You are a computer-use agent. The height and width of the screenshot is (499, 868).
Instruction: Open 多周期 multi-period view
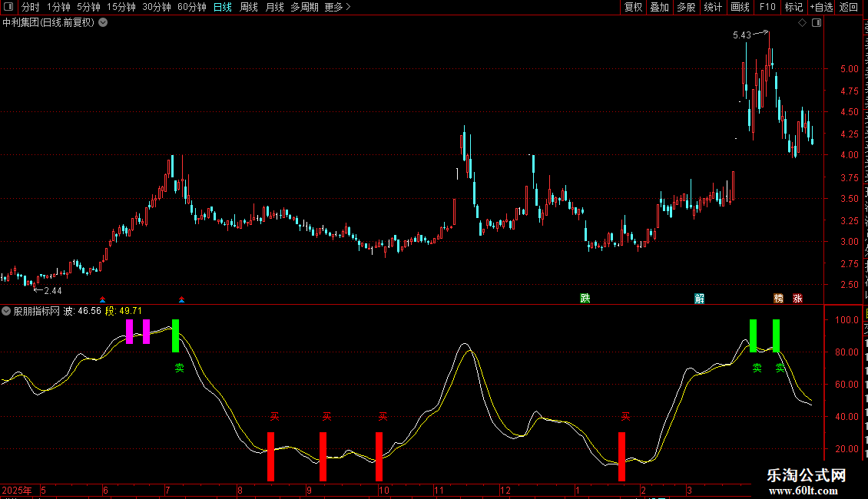pos(304,7)
